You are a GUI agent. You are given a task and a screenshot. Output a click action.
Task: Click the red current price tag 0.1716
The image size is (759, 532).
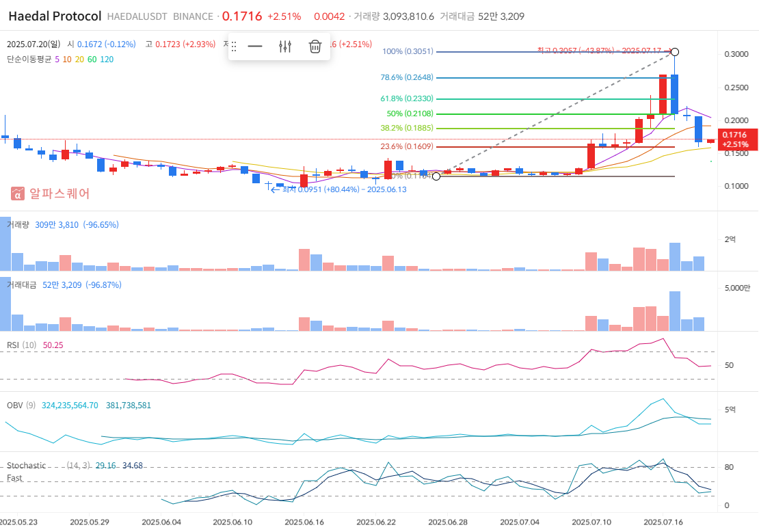coord(737,139)
